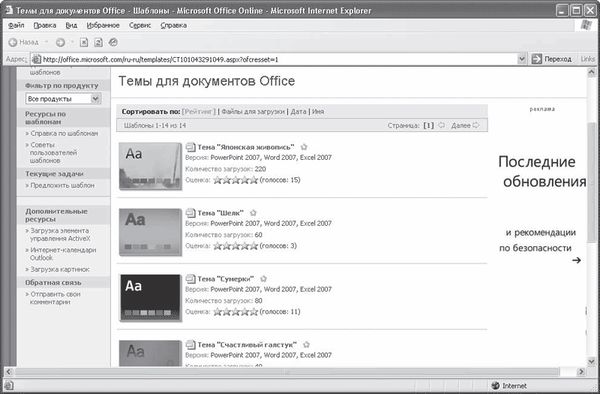This screenshot has width=600, height=394.
Task: Click the arrow in the Последние обновления ad
Action: [x=576, y=260]
